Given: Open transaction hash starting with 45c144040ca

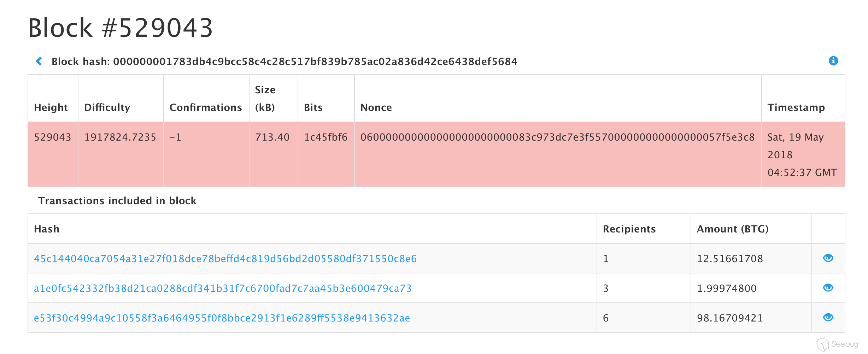Looking at the screenshot, I should pos(225,259).
